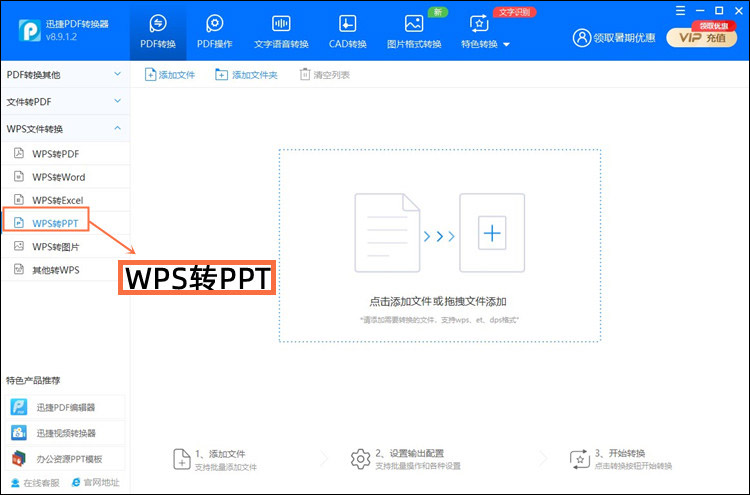The image size is (750, 495).
Task: Click 3、开始转换 step text
Action: pos(620,453)
